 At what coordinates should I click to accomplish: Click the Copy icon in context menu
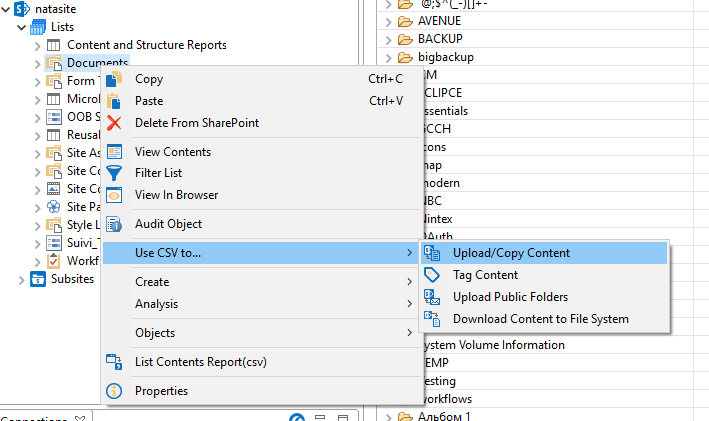tap(114, 79)
